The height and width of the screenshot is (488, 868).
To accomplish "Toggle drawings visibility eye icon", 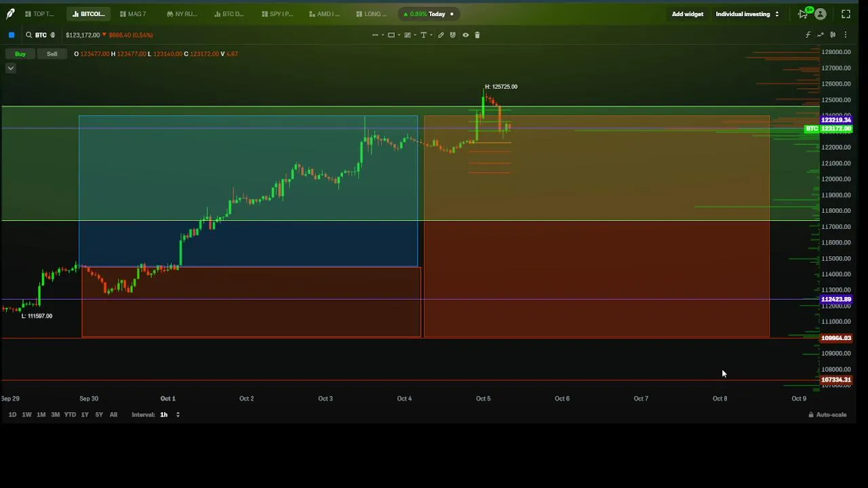I will pos(465,35).
